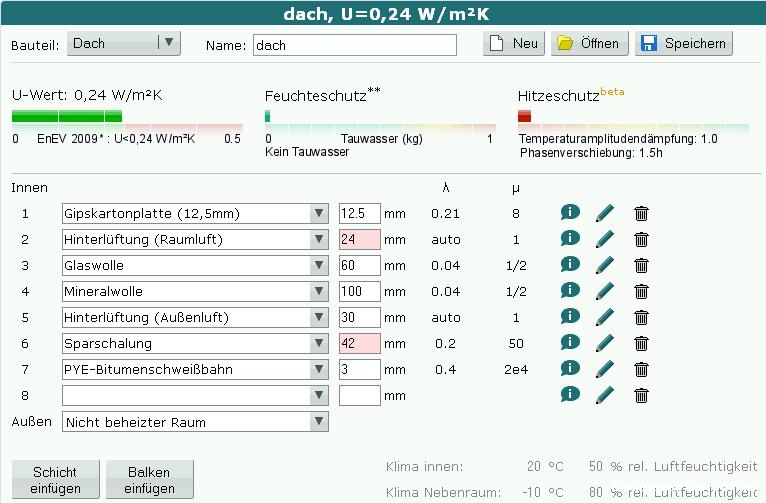
Task: Edit the Glaswolle layer with pencil icon
Action: (x=604, y=265)
